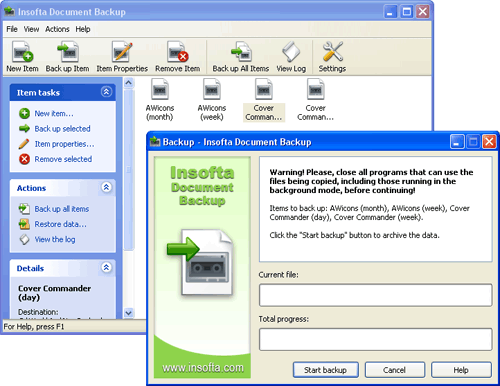Click the For Help, press F1 status text

point(34,327)
